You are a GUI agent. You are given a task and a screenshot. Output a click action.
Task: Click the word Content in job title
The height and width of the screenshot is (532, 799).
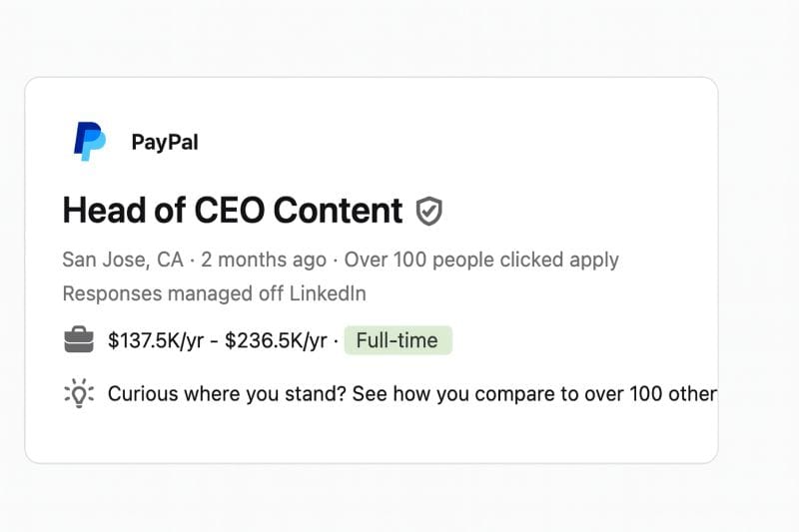(338, 211)
